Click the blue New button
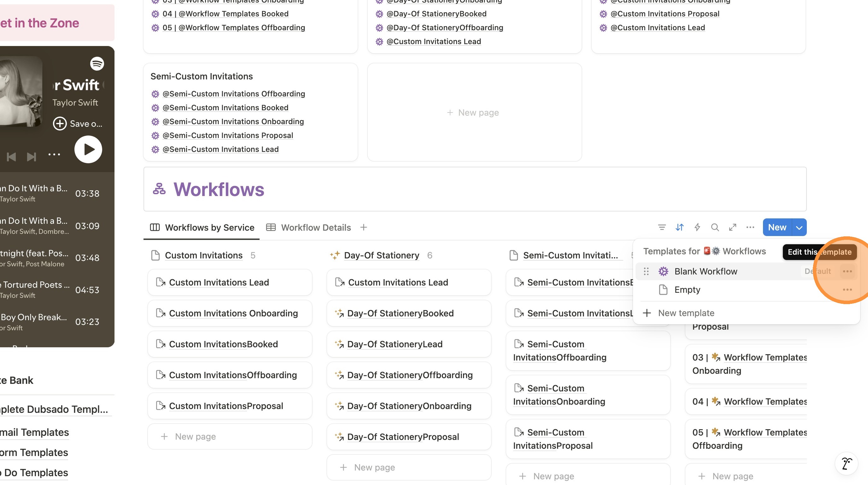This screenshot has height=485, width=868. click(777, 227)
